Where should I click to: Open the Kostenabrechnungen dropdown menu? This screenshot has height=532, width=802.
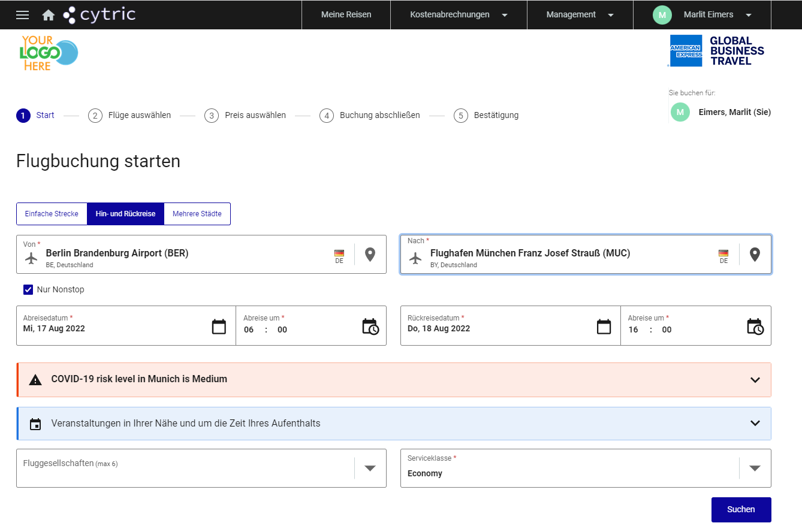tap(459, 15)
